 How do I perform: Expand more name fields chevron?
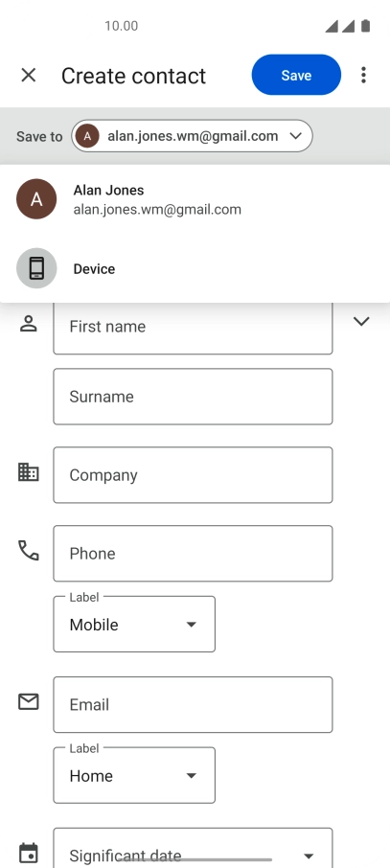361,321
